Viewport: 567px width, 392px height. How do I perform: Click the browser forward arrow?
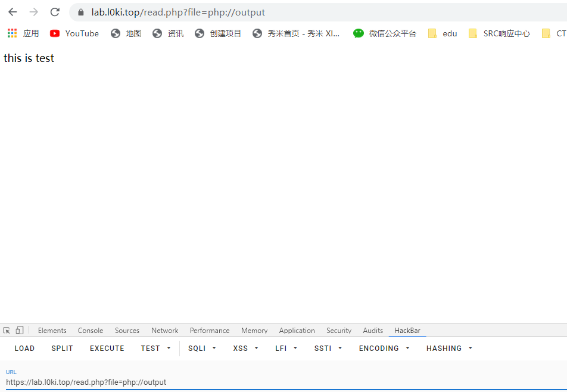[34, 12]
